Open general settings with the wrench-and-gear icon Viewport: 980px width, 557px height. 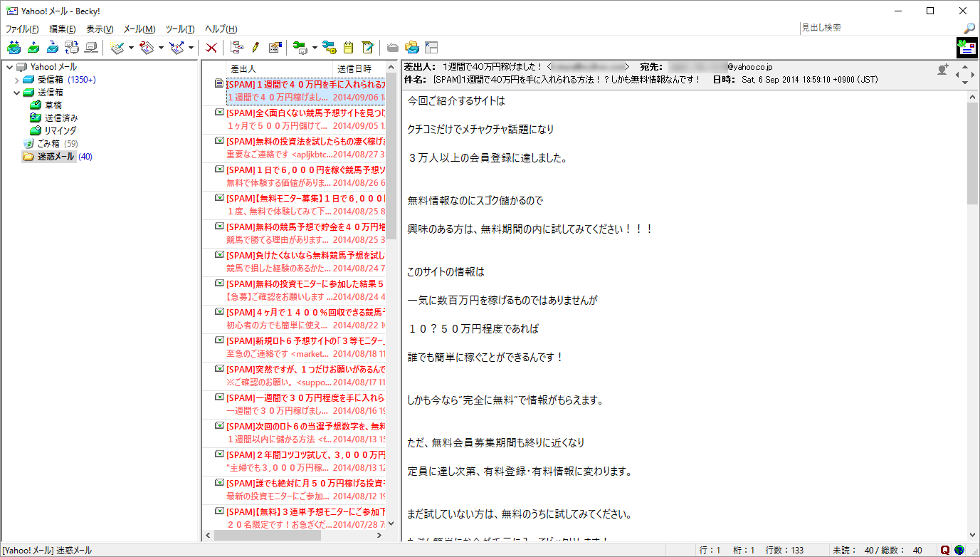click(x=329, y=48)
